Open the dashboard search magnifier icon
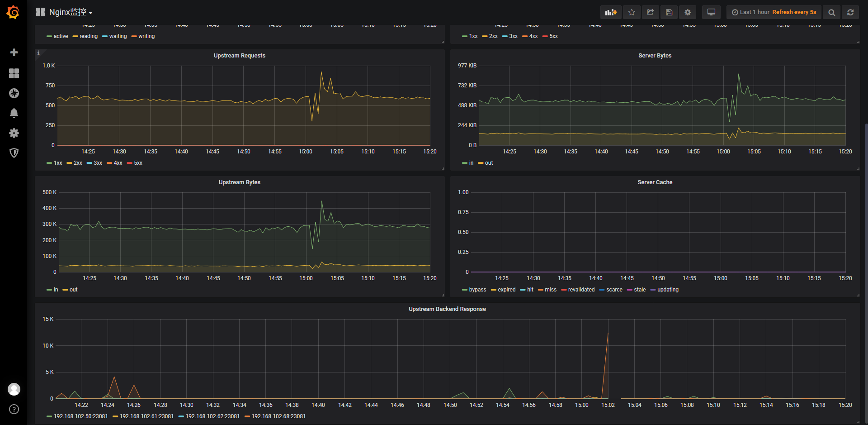The height and width of the screenshot is (425, 868). pos(831,12)
